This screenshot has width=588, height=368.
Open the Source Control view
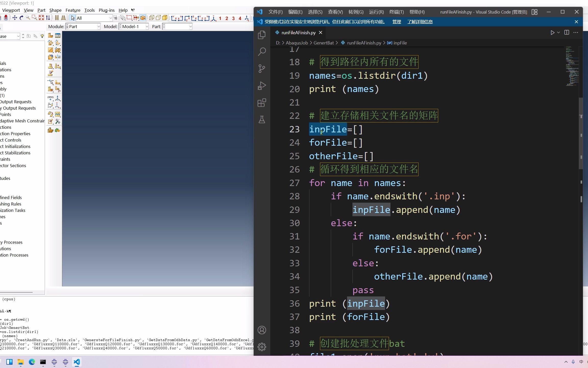[x=262, y=68]
